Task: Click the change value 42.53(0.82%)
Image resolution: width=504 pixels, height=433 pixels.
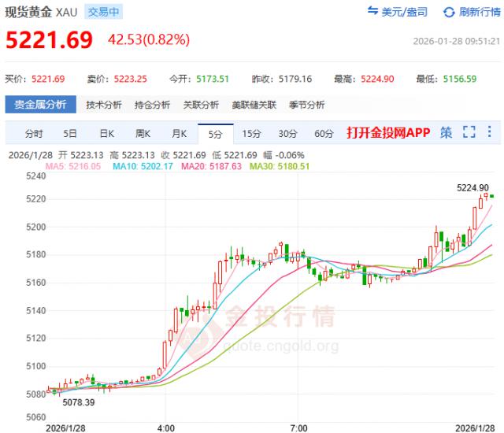Action: 149,40
